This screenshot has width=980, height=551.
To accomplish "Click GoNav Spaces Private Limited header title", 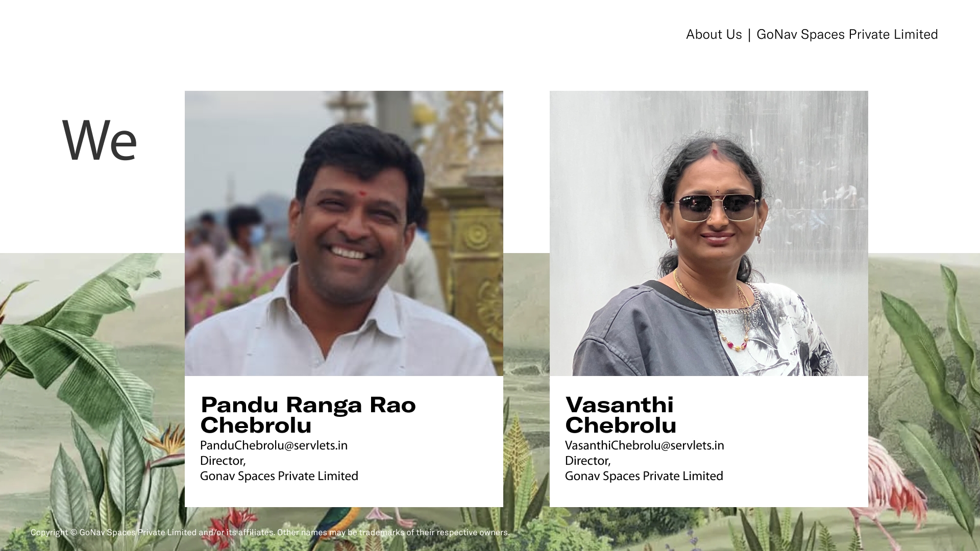I will [x=847, y=34].
